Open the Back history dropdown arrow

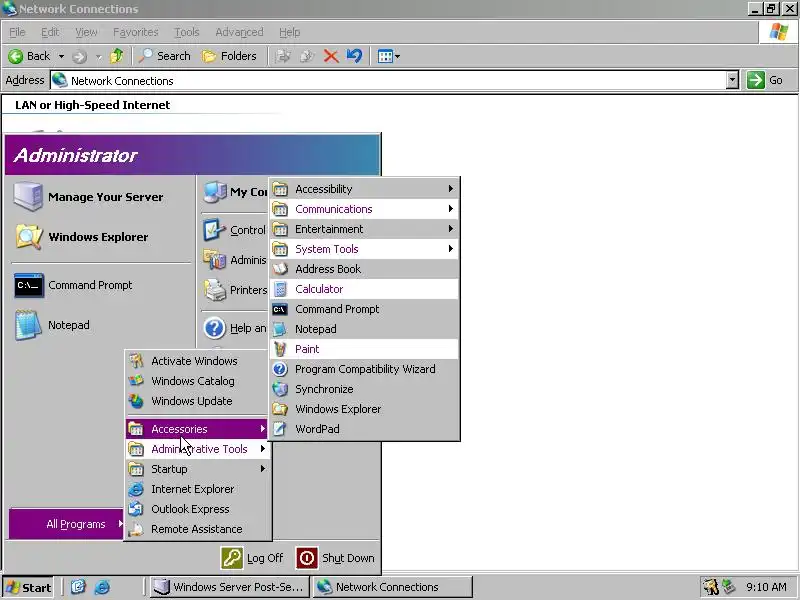(61, 56)
